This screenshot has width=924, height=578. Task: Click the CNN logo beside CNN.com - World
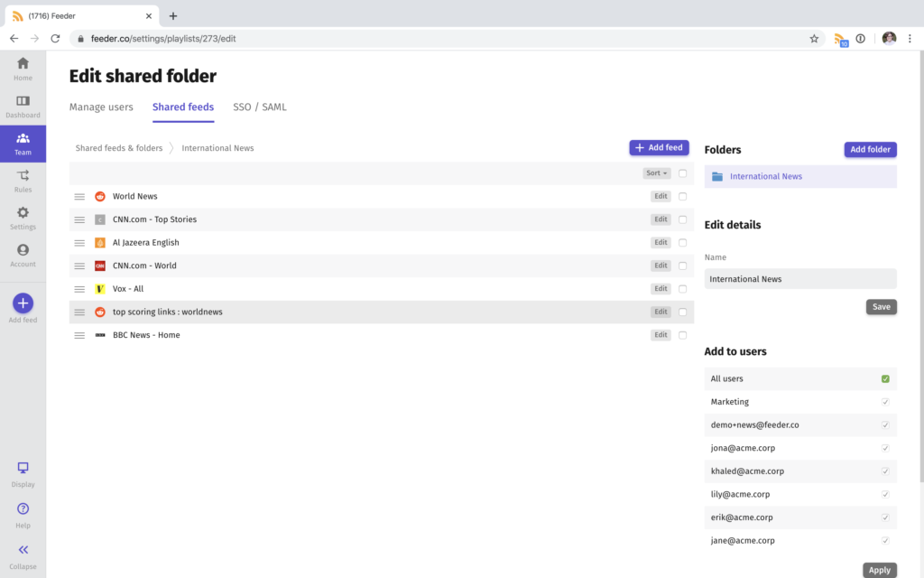[100, 266]
